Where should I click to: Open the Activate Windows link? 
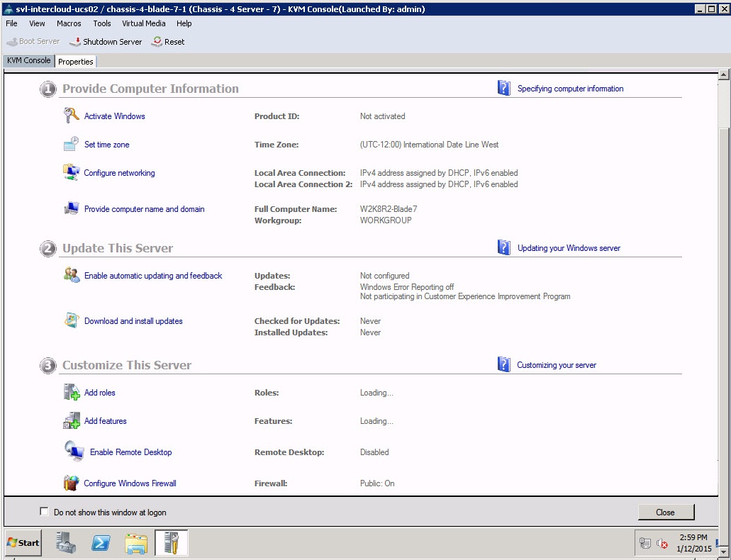coord(115,116)
